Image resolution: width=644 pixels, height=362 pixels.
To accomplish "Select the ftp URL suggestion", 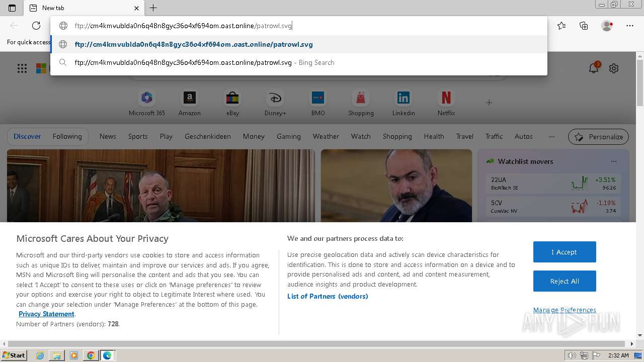I will (x=299, y=44).
